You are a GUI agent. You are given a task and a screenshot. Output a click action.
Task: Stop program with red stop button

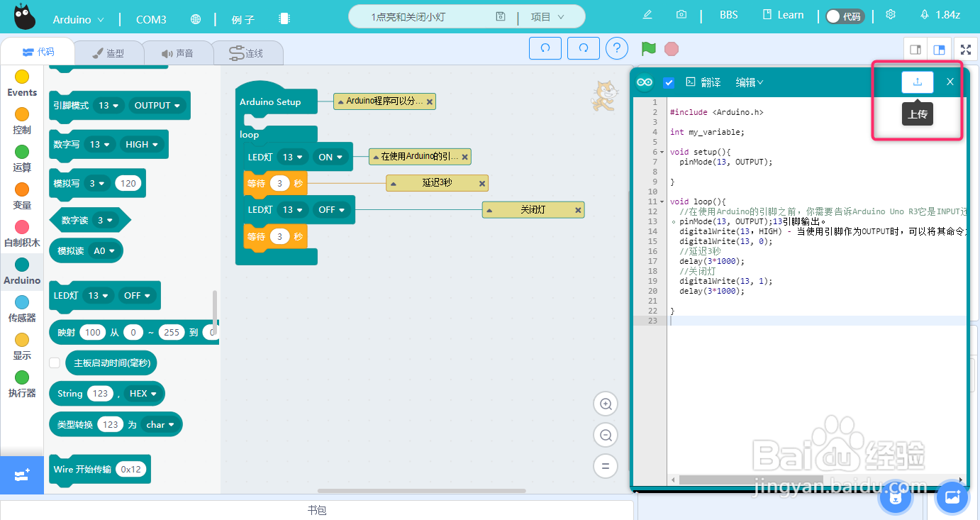[x=672, y=48]
